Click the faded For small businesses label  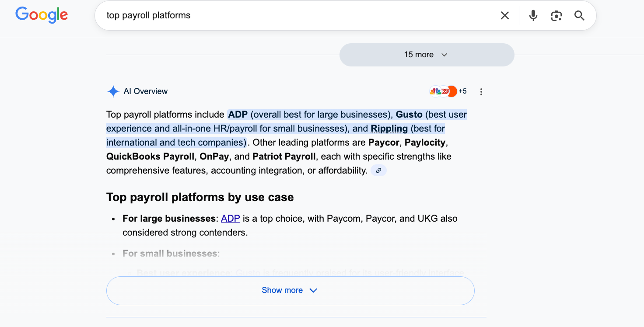[170, 254]
